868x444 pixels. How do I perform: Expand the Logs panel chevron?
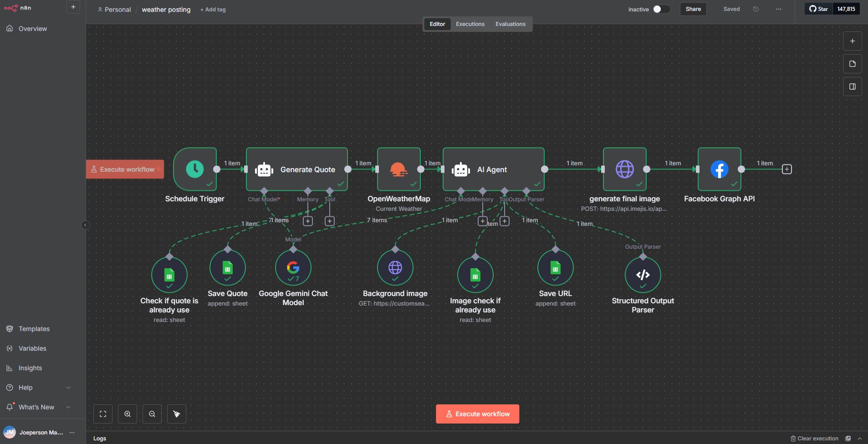tap(860, 439)
